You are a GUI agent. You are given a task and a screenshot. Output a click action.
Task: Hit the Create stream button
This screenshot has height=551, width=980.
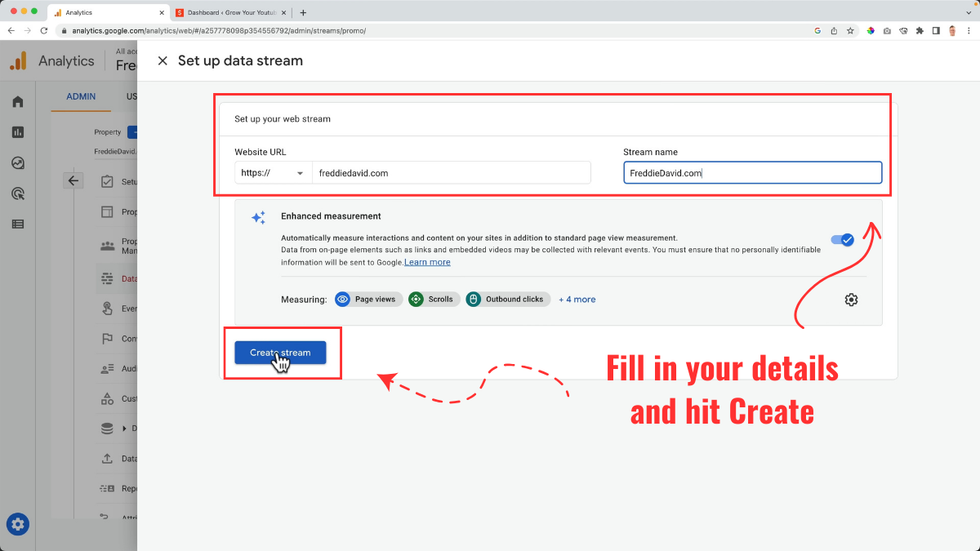click(279, 352)
